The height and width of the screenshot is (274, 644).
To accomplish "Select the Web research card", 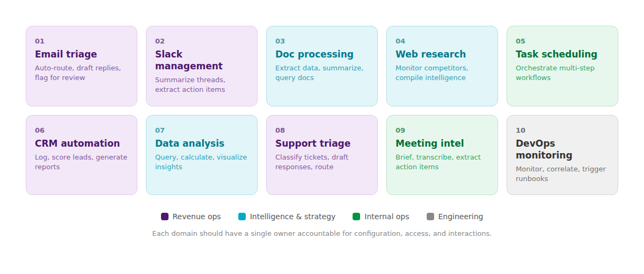I will (442, 66).
